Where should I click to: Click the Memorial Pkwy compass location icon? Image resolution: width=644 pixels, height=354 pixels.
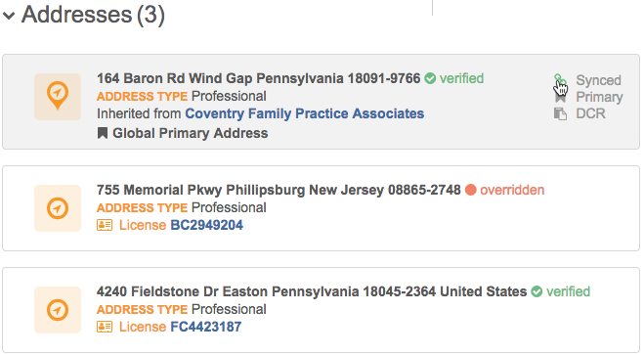coord(58,208)
